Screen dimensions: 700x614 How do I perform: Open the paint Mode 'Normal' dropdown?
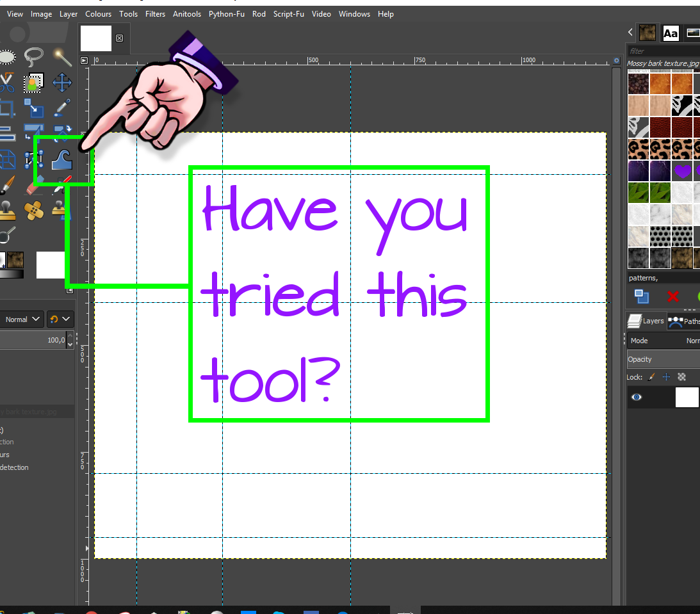22,319
